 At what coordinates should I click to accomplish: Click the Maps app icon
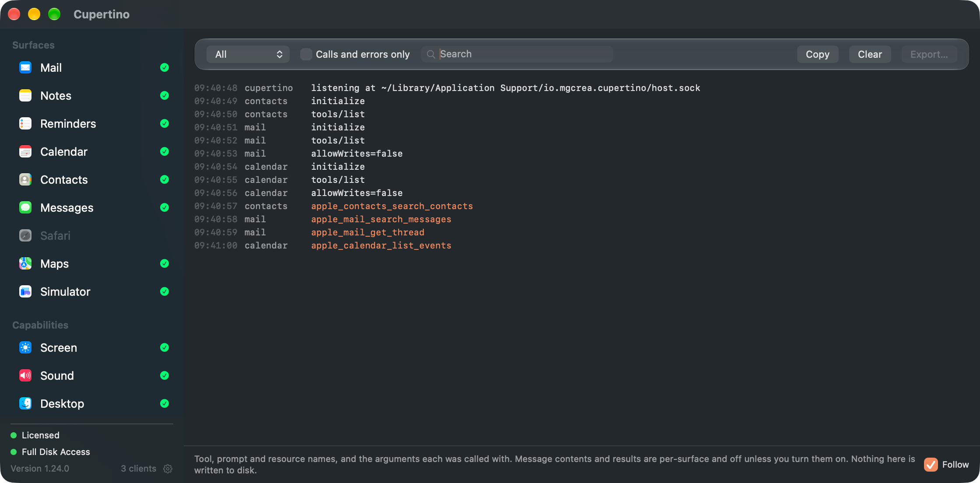click(x=25, y=264)
